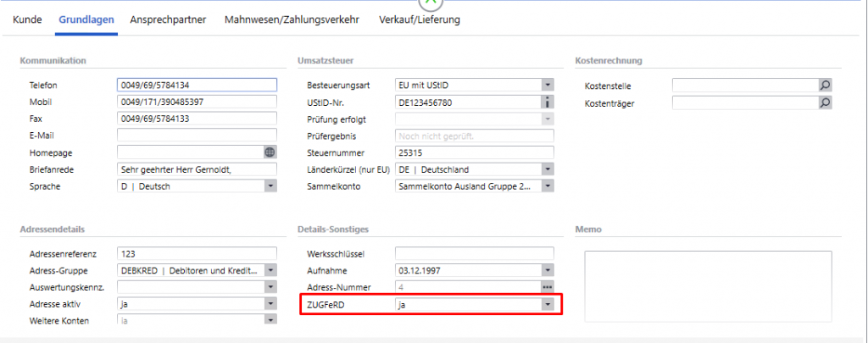Open the Sammelkonto dropdown

[548, 186]
